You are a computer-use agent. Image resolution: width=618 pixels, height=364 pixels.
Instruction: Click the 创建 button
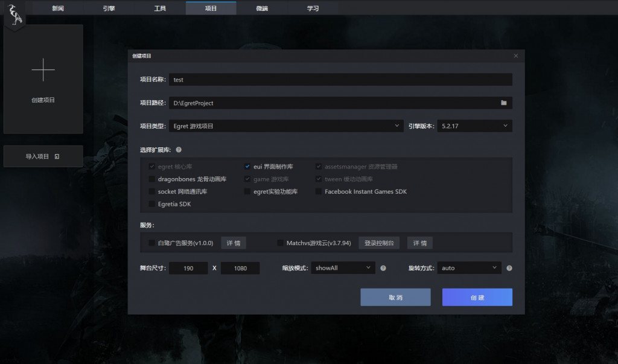pos(477,298)
